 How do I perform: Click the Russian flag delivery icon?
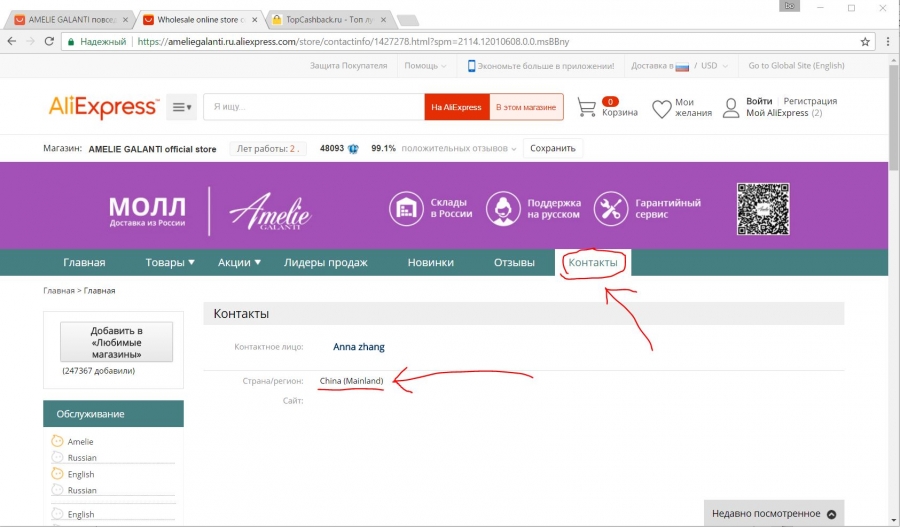pos(682,67)
